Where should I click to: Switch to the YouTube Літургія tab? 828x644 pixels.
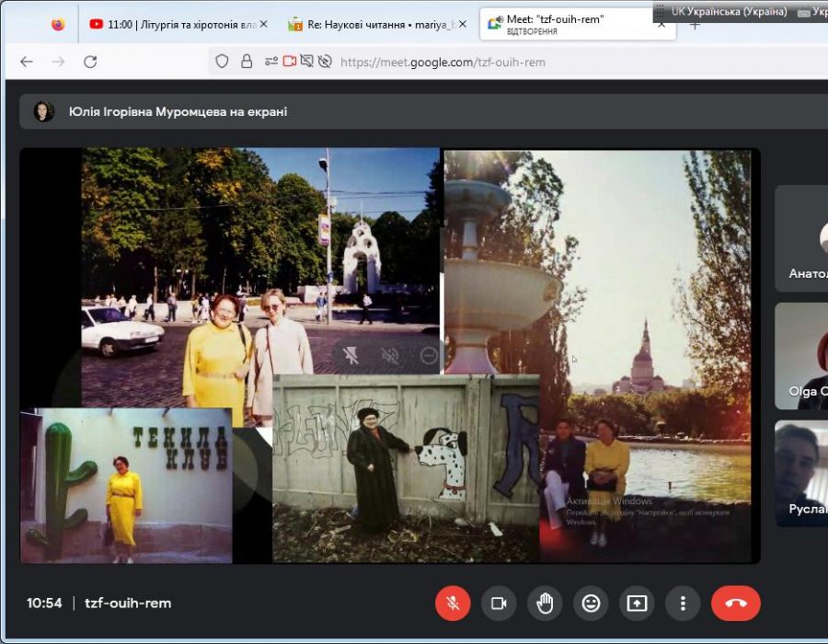click(x=175, y=25)
